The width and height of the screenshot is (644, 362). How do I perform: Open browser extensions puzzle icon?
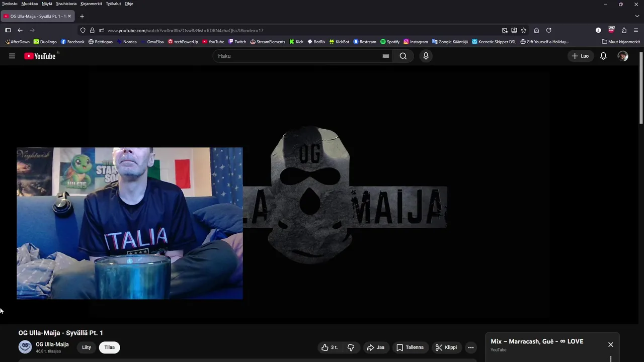point(624,30)
